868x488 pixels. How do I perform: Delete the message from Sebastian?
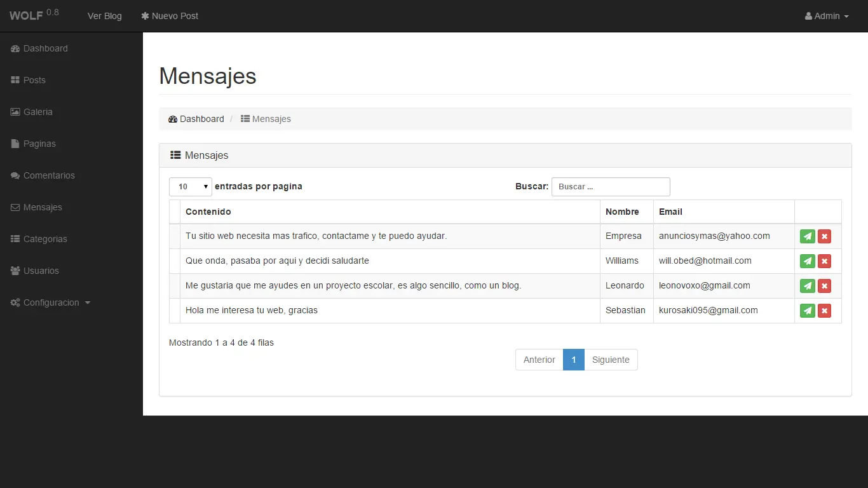825,311
